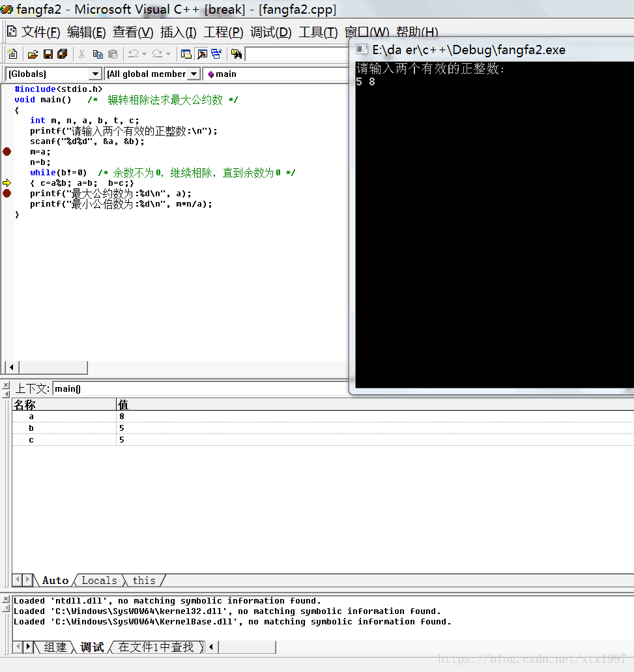The height and width of the screenshot is (672, 634).
Task: Click the Paste clipboard icon
Action: pyautogui.click(x=113, y=54)
